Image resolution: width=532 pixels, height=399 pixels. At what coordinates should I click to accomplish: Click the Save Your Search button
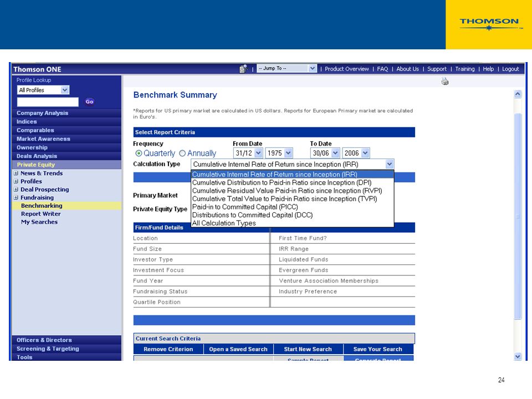377,349
